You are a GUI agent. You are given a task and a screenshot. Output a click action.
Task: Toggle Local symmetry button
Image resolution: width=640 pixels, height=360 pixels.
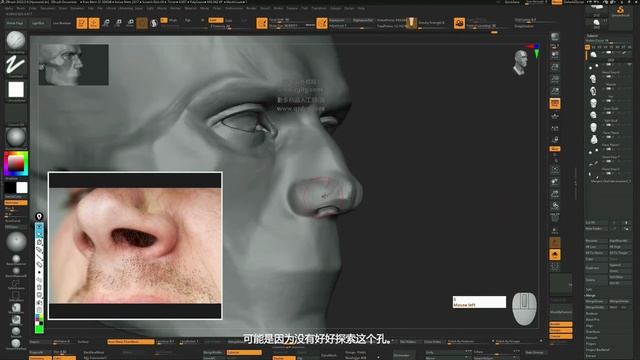coord(555,129)
